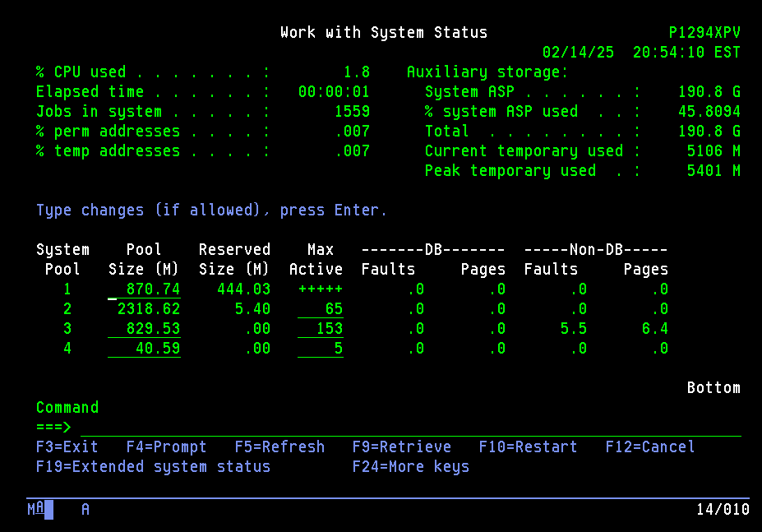Click the Max Active field showing 153
762x532 pixels.
tap(321, 329)
